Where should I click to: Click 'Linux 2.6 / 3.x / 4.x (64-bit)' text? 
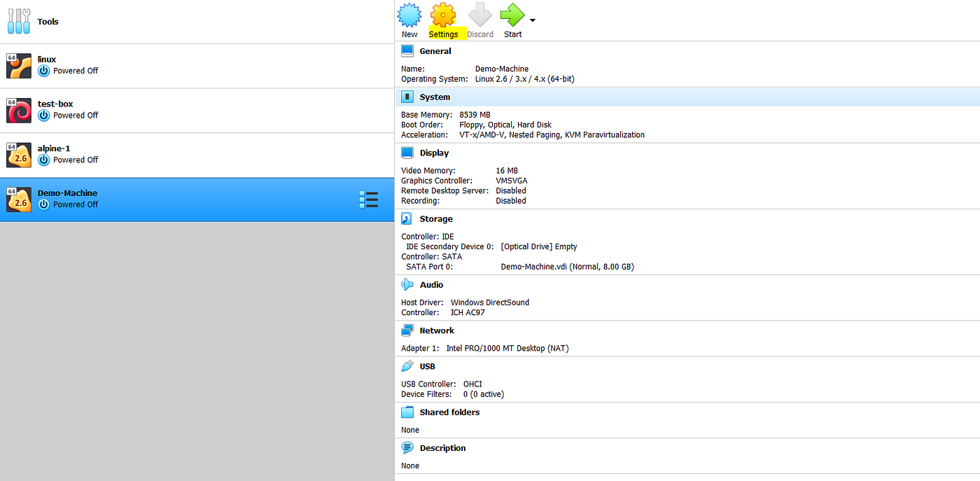(x=525, y=79)
